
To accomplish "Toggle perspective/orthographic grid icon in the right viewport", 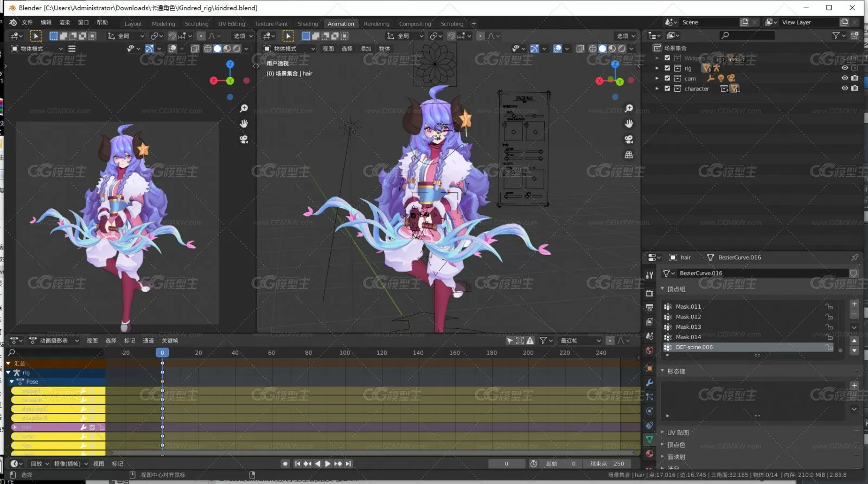I will (629, 155).
